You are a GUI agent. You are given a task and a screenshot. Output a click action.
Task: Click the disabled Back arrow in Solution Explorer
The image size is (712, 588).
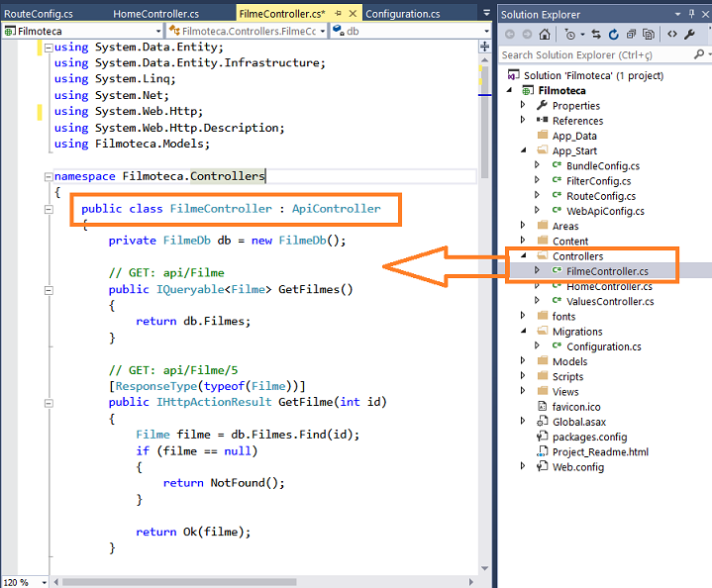click(x=510, y=35)
